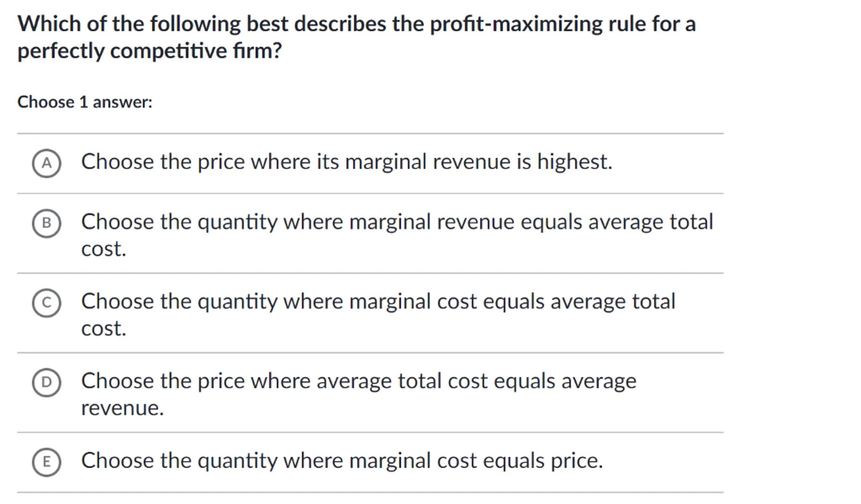Select radio button D
Viewport: 861px width, 504px height.
46,382
